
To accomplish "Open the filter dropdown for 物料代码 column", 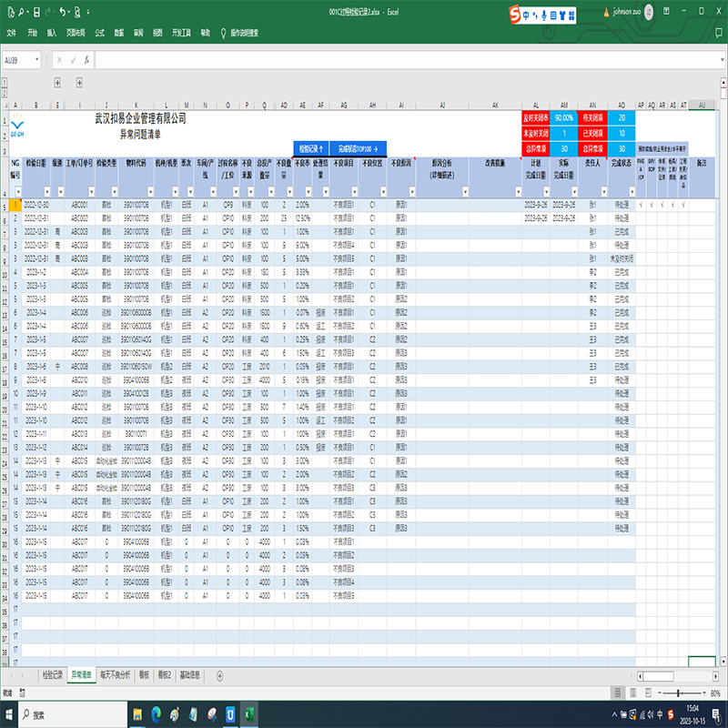I will point(150,192).
